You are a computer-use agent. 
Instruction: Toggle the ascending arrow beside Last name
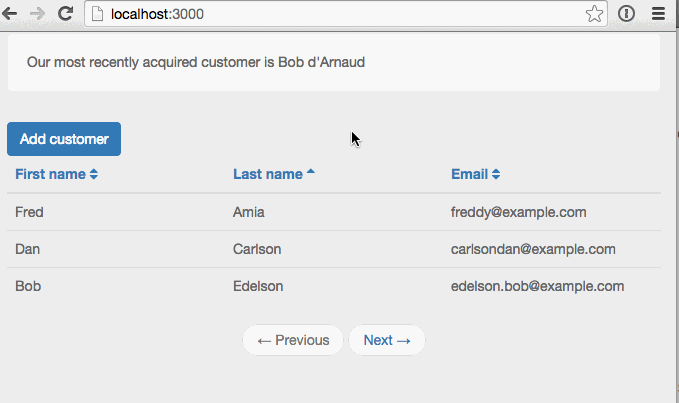pyautogui.click(x=310, y=172)
